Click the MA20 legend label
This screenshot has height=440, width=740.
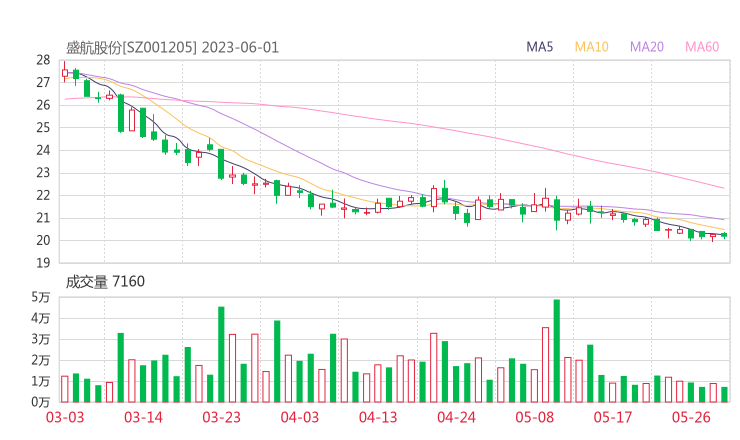click(647, 47)
